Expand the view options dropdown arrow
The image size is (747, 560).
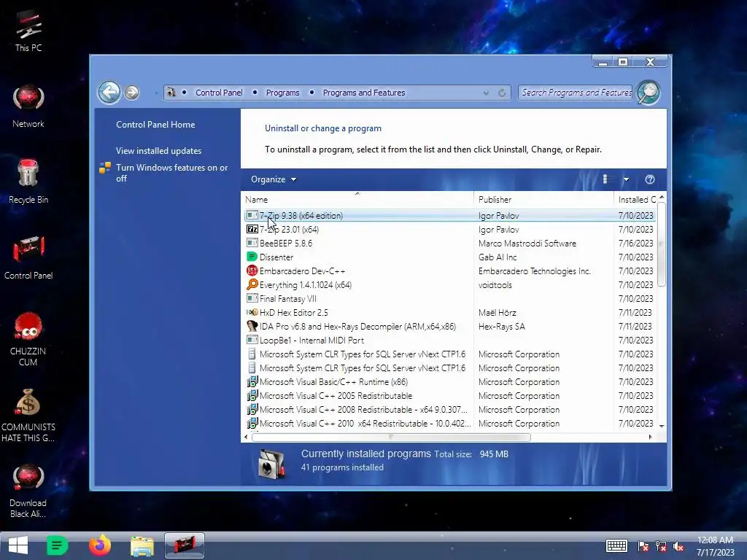click(626, 179)
